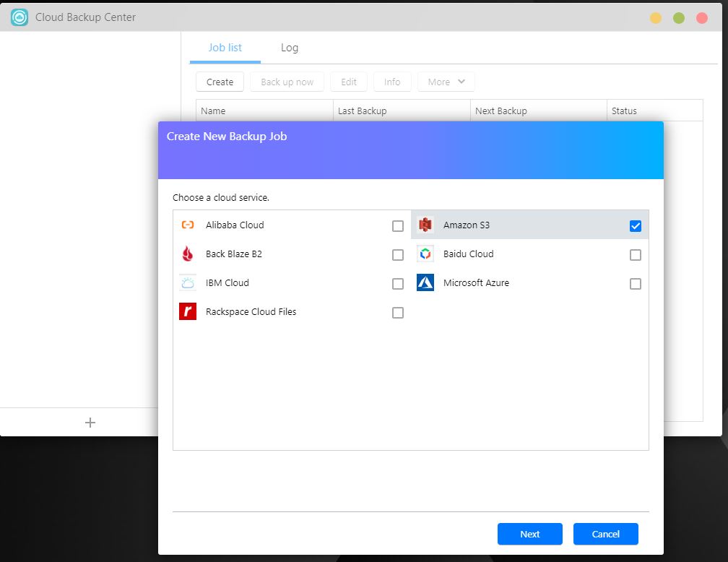
Task: Click the IBM Cloud icon
Action: (x=188, y=283)
